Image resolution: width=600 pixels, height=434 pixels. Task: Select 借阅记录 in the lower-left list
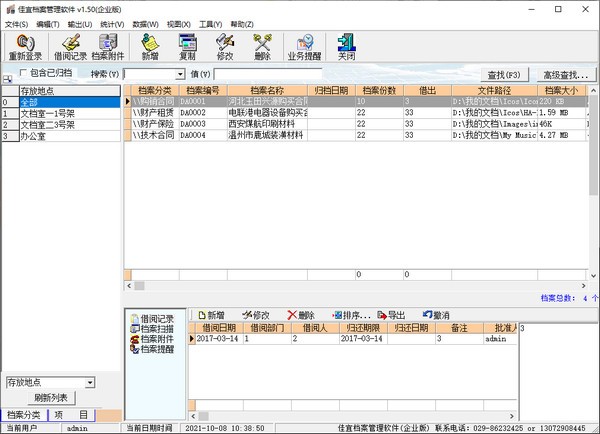pyautogui.click(x=152, y=318)
